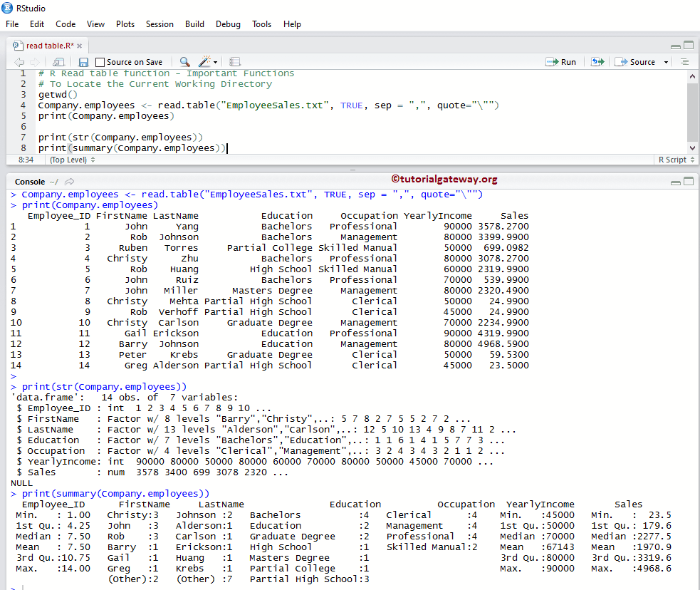Viewport: 700px width, 590px height.
Task: Open the Source button dropdown arrow
Action: pyautogui.click(x=666, y=62)
